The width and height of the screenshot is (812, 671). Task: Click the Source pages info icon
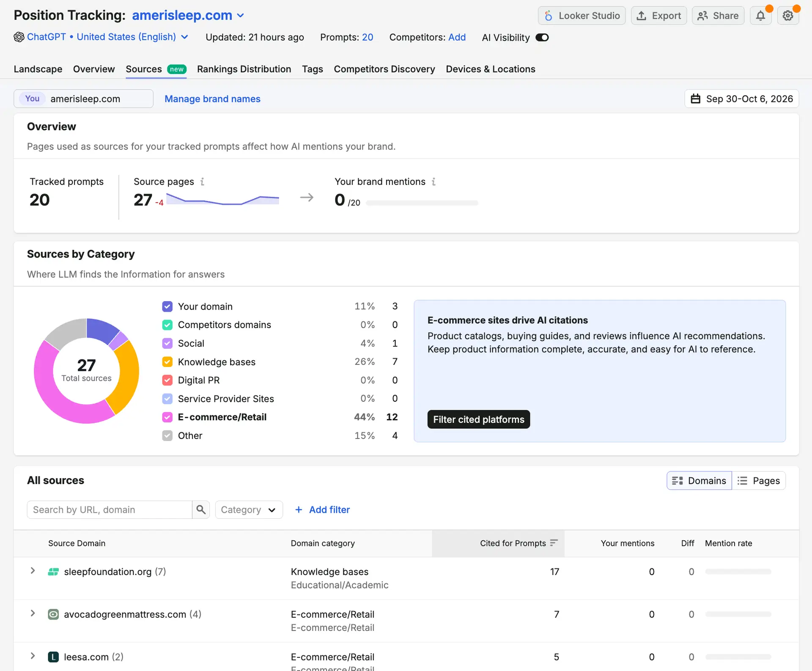click(202, 181)
